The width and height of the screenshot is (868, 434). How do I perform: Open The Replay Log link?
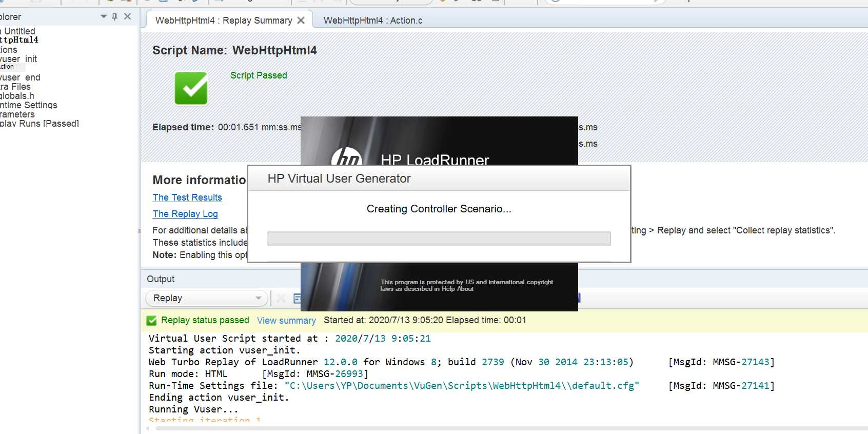[x=185, y=214]
